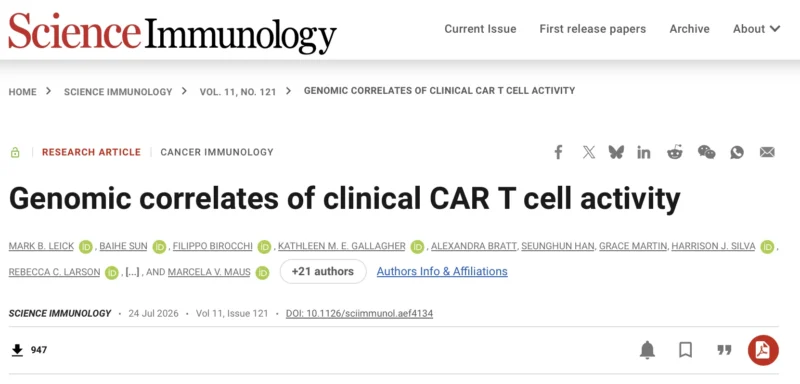Share article on LinkedIn
The height and width of the screenshot is (384, 800).
tap(644, 152)
